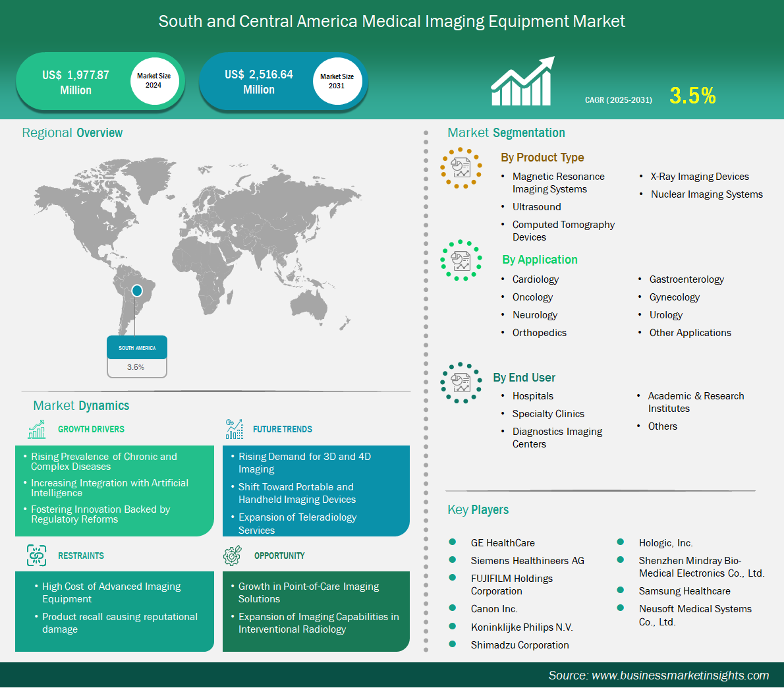The width and height of the screenshot is (784, 690).
Task: Click the US$ 1,977.87 Million pill
Action: pos(101,81)
